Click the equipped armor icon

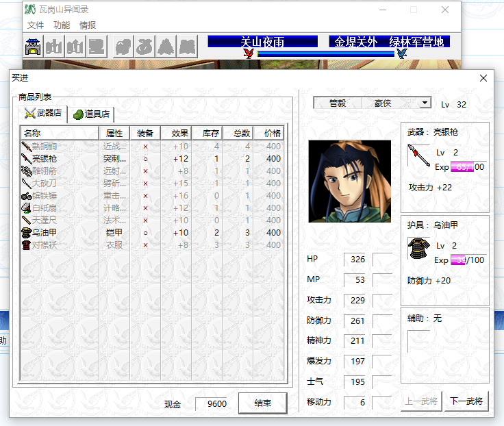click(419, 249)
